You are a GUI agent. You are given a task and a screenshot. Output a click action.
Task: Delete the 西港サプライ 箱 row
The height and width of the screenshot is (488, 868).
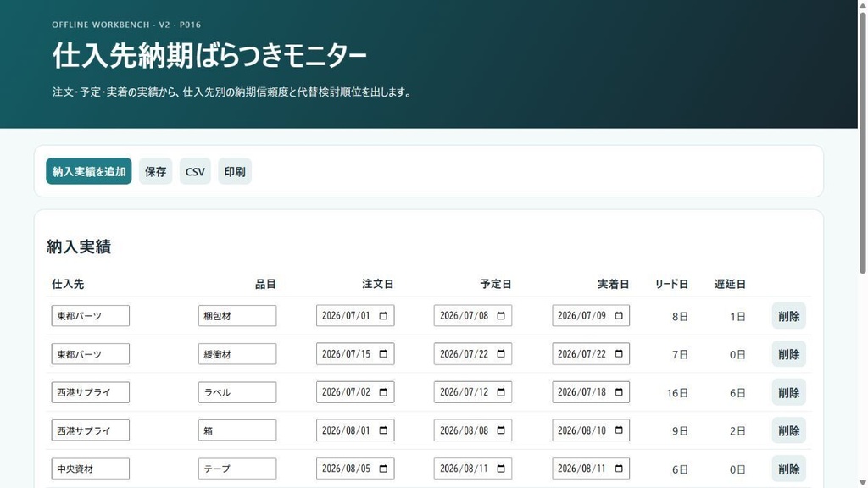789,430
